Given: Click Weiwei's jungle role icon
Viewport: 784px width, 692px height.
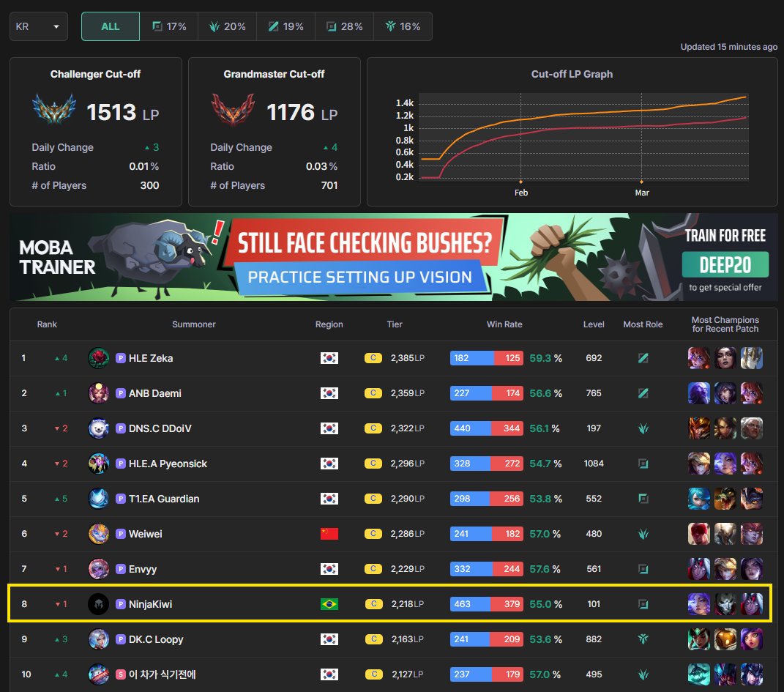Looking at the screenshot, I should 643,534.
